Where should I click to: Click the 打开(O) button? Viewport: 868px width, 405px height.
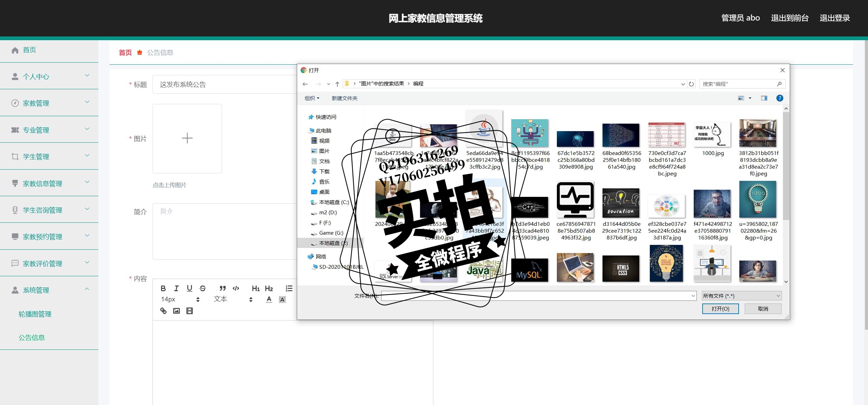tap(720, 309)
